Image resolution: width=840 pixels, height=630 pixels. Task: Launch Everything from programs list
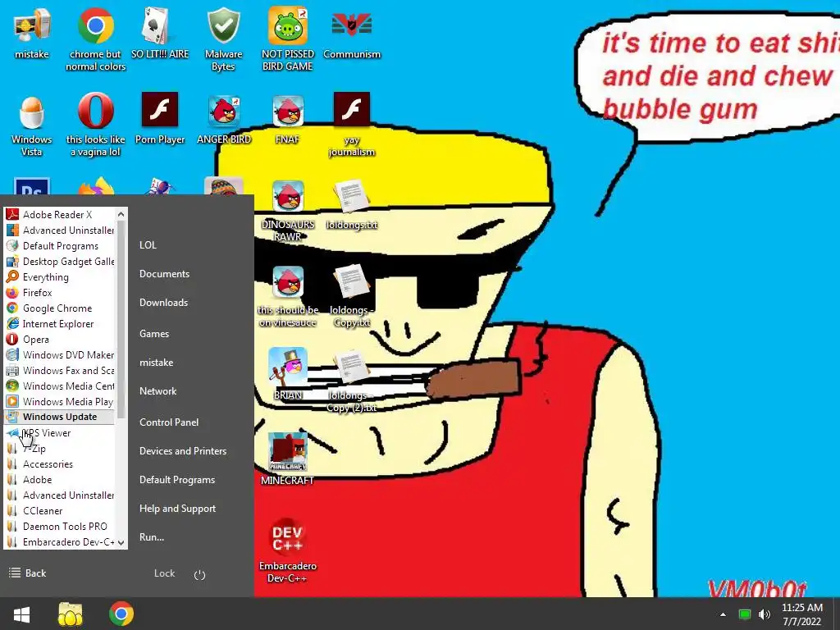pyautogui.click(x=59, y=277)
